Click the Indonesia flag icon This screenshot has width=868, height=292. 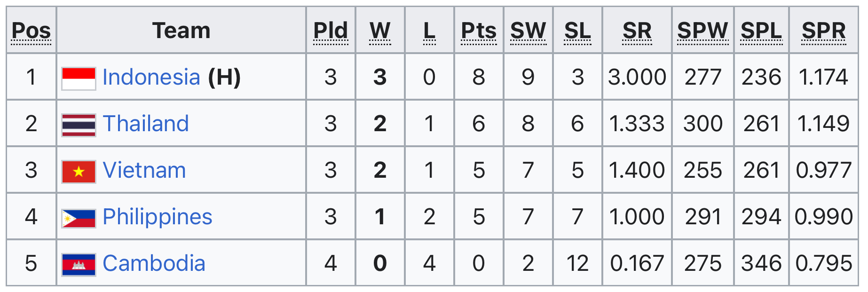[79, 78]
